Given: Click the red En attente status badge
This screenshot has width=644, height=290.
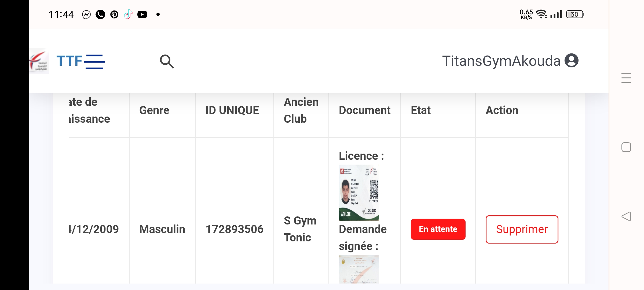Looking at the screenshot, I should pos(438,229).
